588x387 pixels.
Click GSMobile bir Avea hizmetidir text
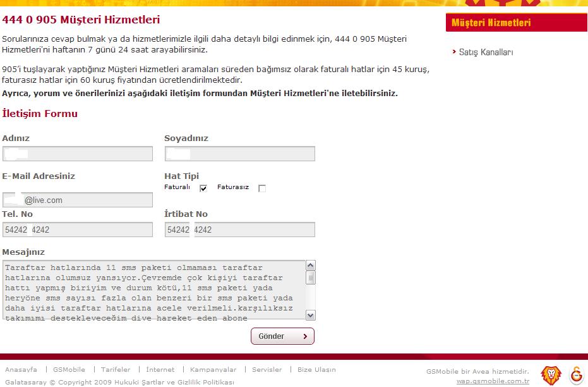(x=477, y=371)
